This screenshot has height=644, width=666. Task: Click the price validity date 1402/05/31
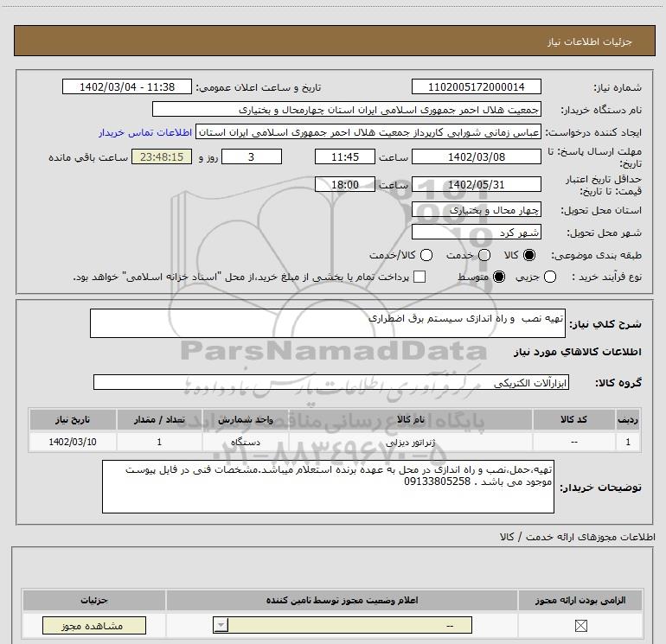476,185
